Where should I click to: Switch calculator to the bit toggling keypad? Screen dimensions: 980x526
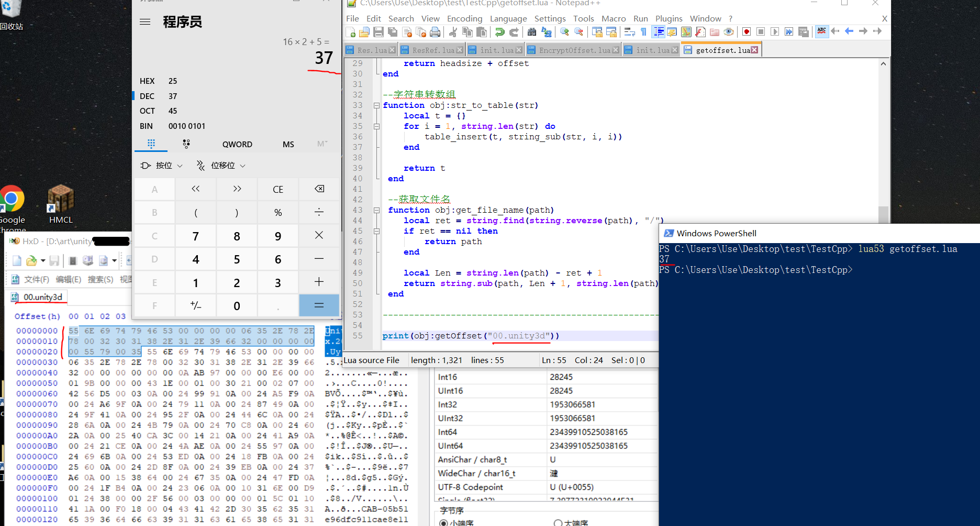pos(186,144)
